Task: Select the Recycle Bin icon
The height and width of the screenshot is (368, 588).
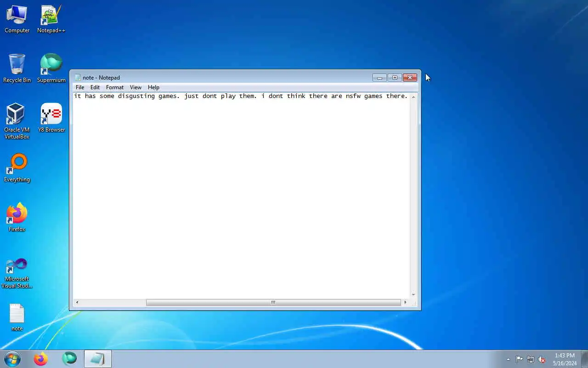Action: click(x=17, y=69)
